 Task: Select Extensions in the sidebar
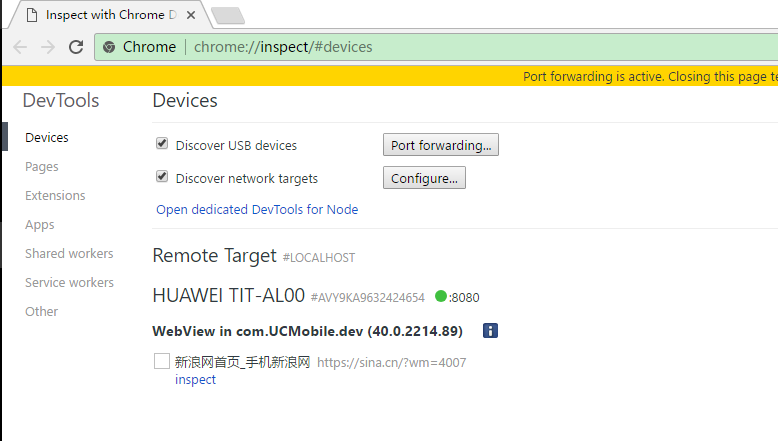point(55,195)
